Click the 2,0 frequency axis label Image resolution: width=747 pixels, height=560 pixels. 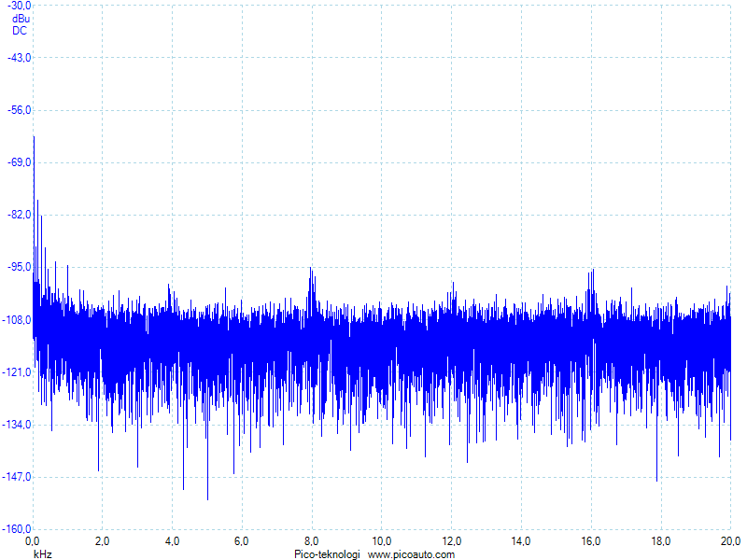pos(102,541)
